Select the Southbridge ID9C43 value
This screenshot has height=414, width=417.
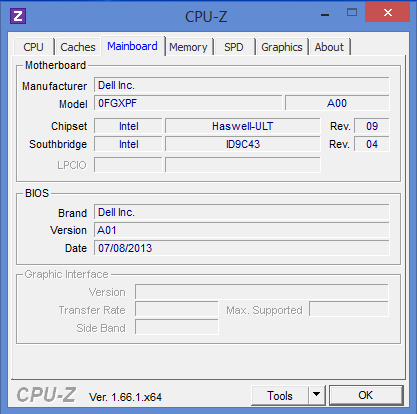click(x=243, y=144)
